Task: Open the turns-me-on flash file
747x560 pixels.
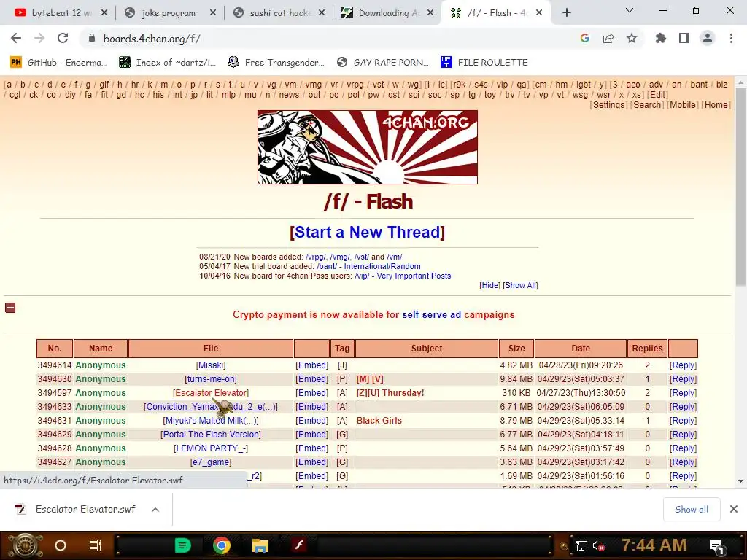Action: point(211,379)
